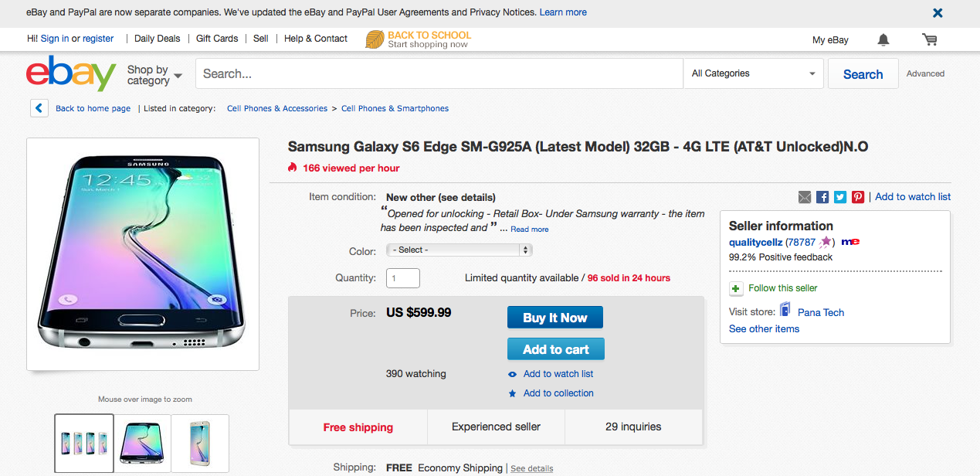The width and height of the screenshot is (980, 476).
Task: Click the Quantity input field
Action: (x=402, y=278)
